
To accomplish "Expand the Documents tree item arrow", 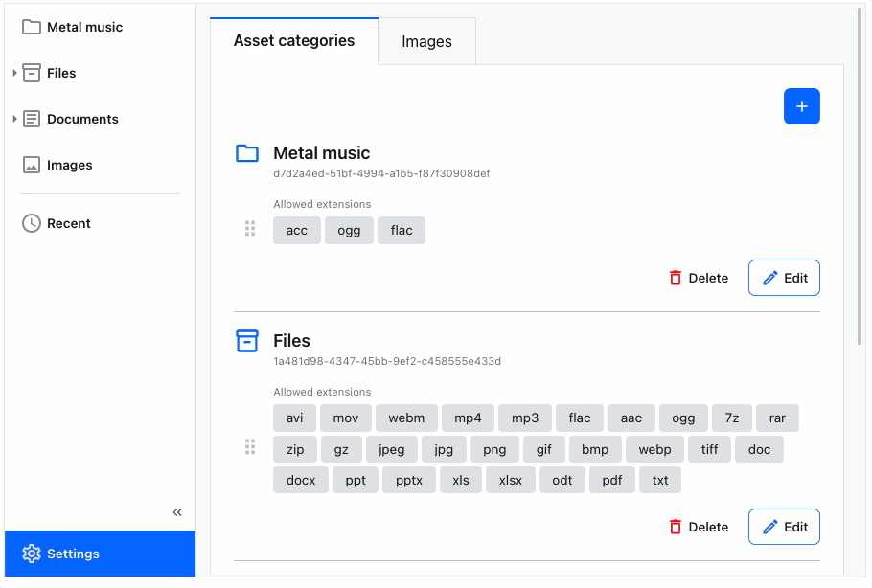I will (x=14, y=119).
